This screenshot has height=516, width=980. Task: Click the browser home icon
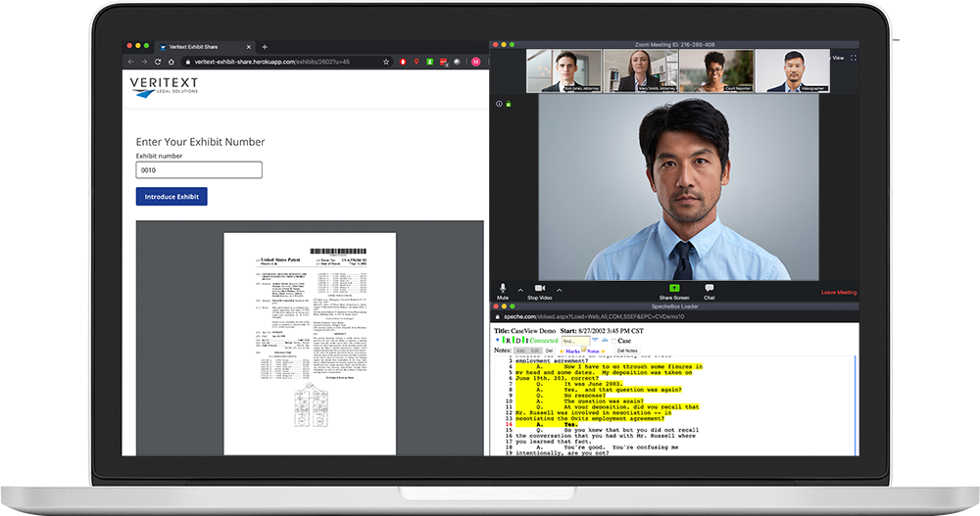[x=171, y=62]
